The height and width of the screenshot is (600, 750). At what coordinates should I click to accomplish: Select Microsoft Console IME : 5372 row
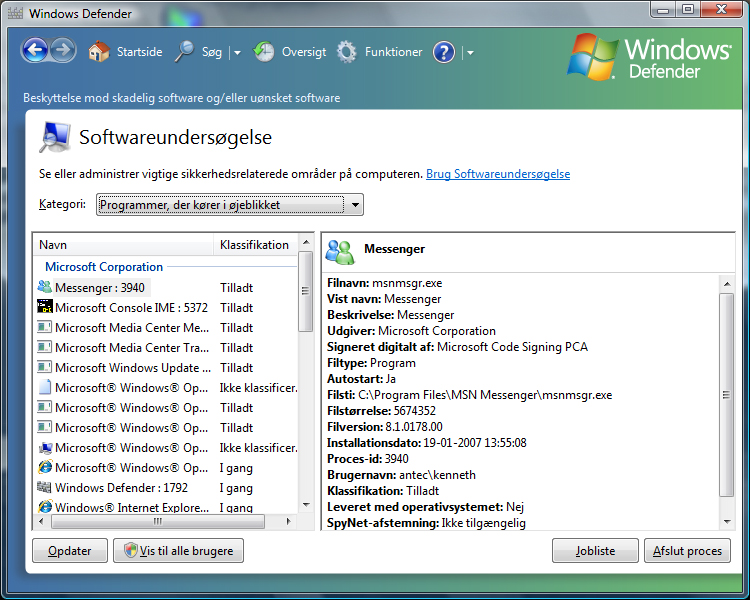[x=165, y=308]
